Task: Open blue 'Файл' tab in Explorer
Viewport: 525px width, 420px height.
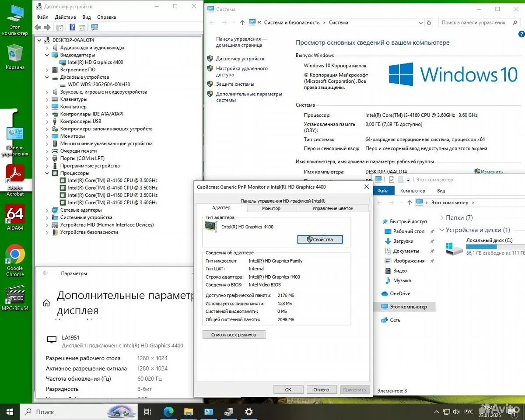Action: (383, 191)
